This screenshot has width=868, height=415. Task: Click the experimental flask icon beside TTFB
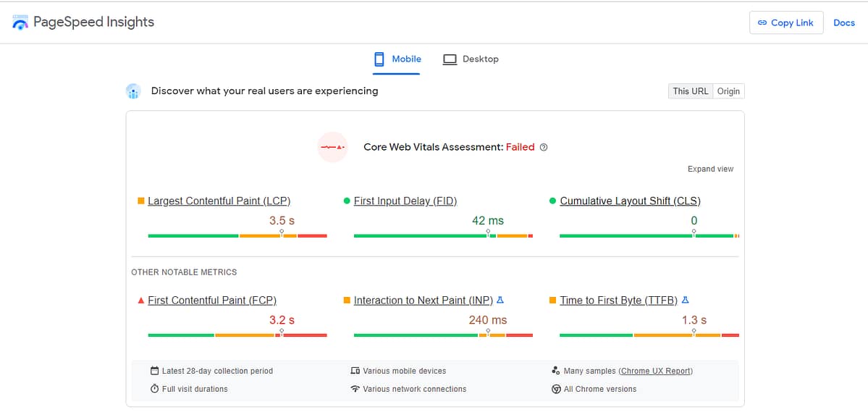[x=685, y=300]
